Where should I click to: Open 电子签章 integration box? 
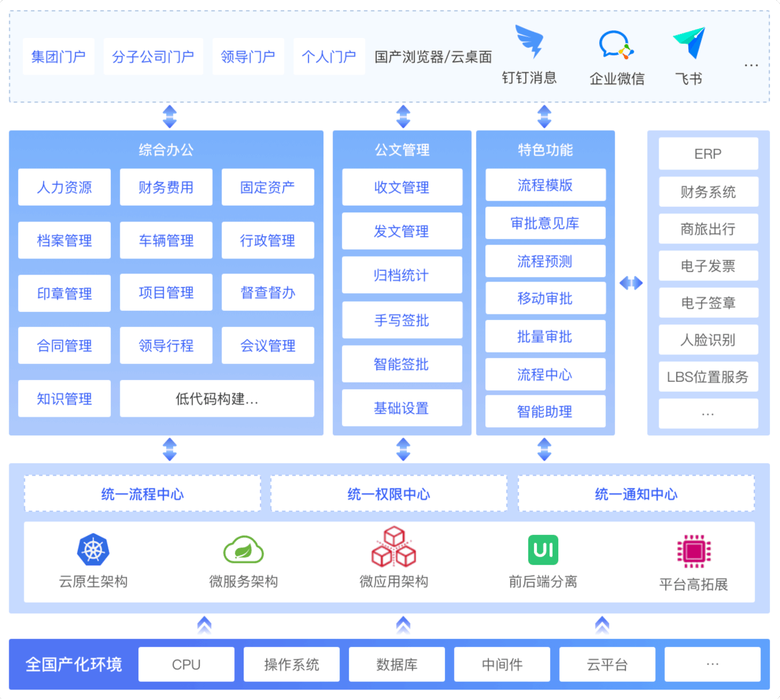[708, 303]
